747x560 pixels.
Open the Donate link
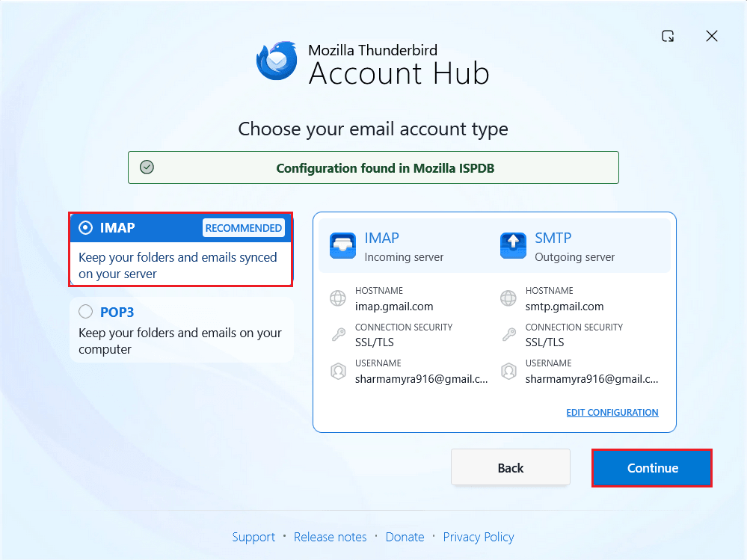tap(405, 537)
